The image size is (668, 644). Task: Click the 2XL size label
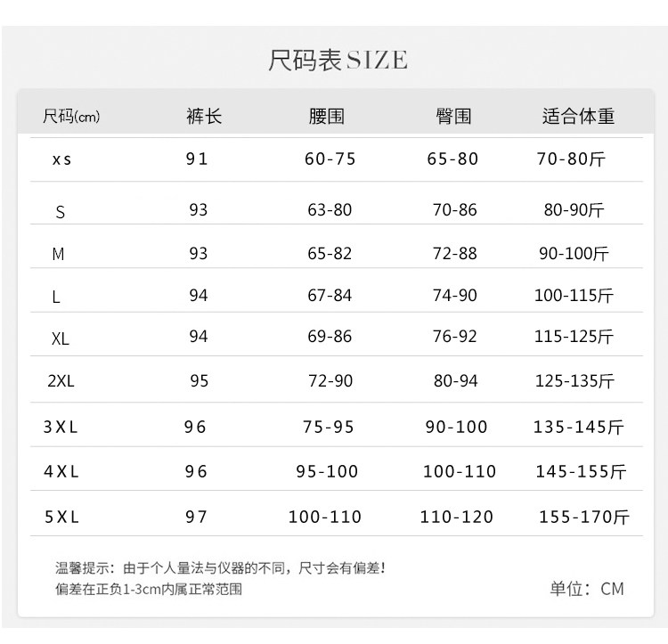click(61, 381)
